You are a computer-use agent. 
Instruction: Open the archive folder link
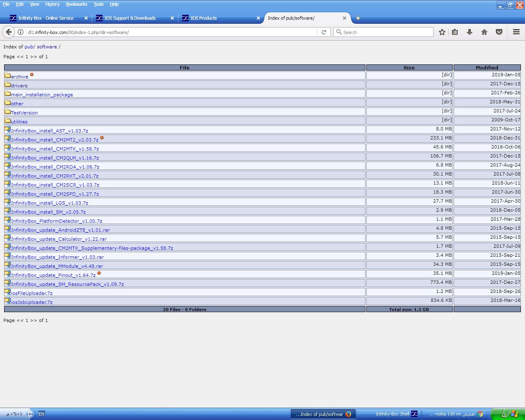[x=20, y=77]
